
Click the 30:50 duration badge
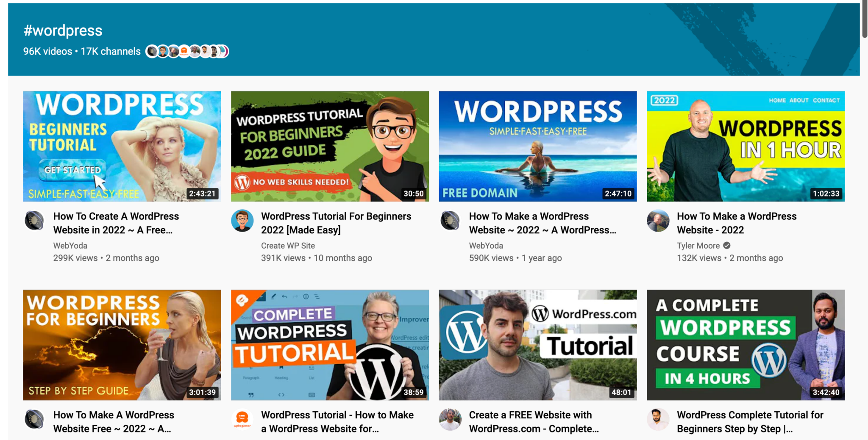(413, 194)
